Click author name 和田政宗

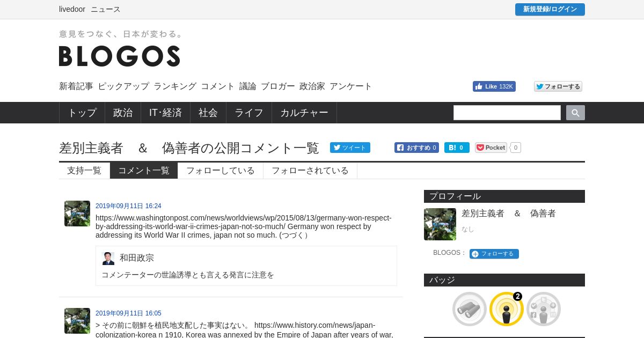(x=137, y=258)
